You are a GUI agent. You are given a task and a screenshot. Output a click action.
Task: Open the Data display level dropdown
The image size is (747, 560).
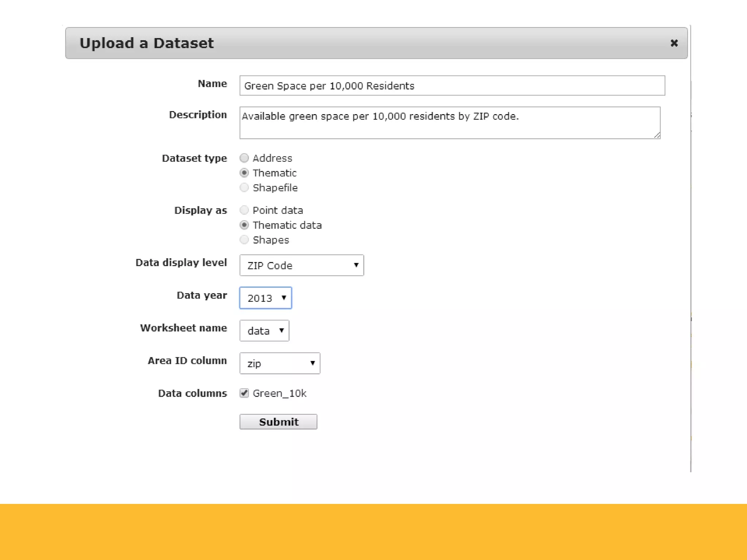click(x=301, y=265)
